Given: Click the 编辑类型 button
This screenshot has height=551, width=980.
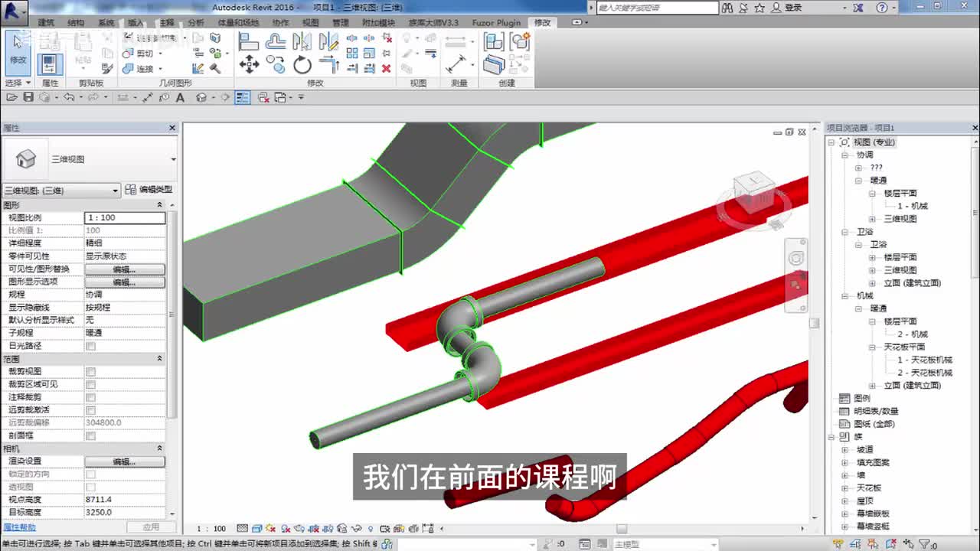Looking at the screenshot, I should tap(149, 190).
